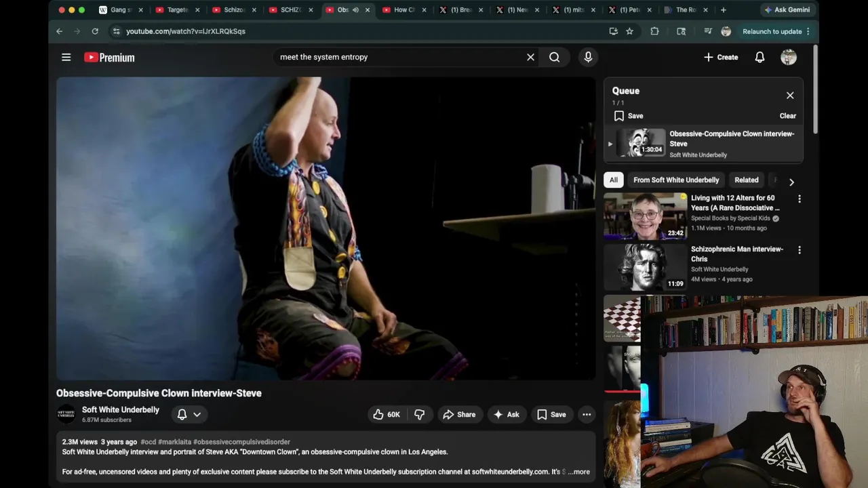Click the YouTube search input field
868x488 pixels.
coord(399,58)
